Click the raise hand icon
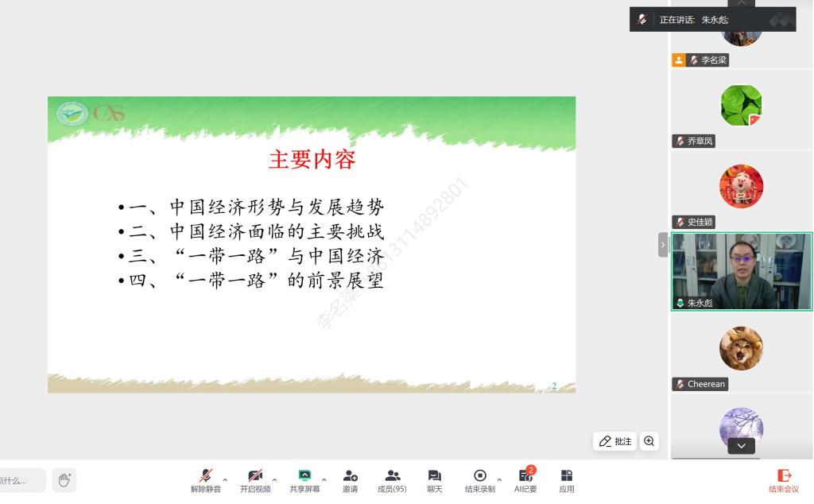The height and width of the screenshot is (504, 814). (64, 479)
